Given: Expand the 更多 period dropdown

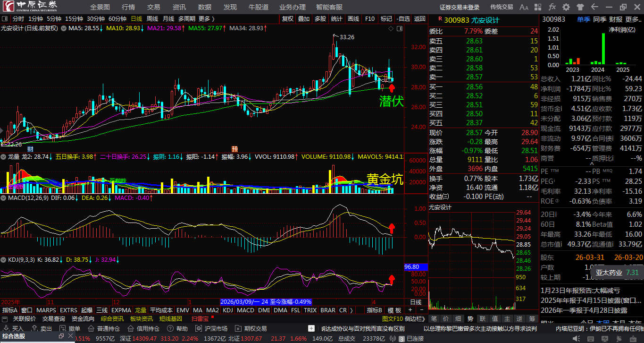Looking at the screenshot, I should tap(206, 18).
